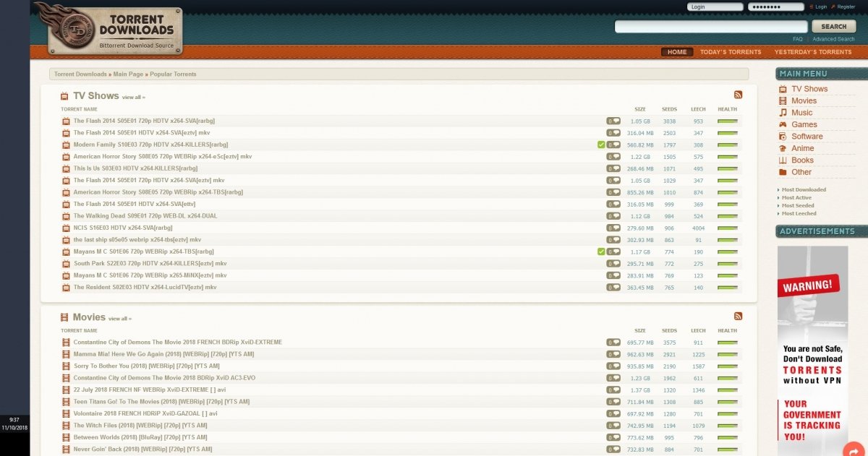Viewport: 868px width, 456px height.
Task: Click verified checkmark on Mayans M C TBS rarbg
Action: [x=601, y=251]
